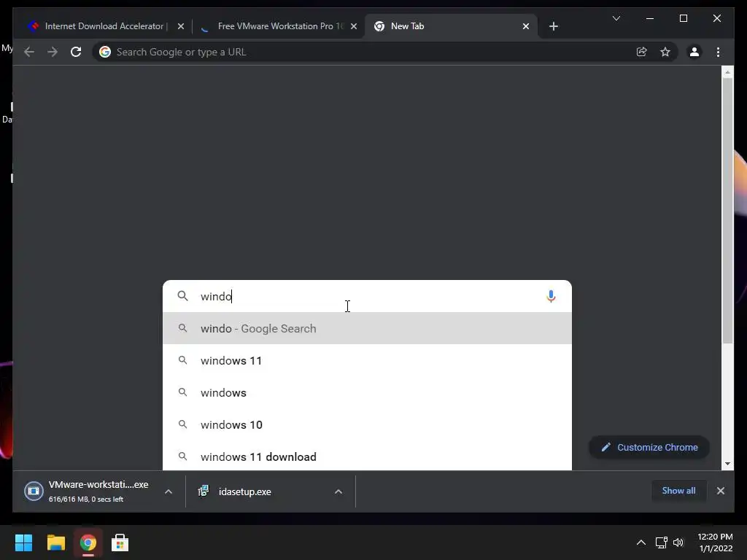Click the scrollbar up arrow
The height and width of the screenshot is (560, 747).
pos(727,72)
